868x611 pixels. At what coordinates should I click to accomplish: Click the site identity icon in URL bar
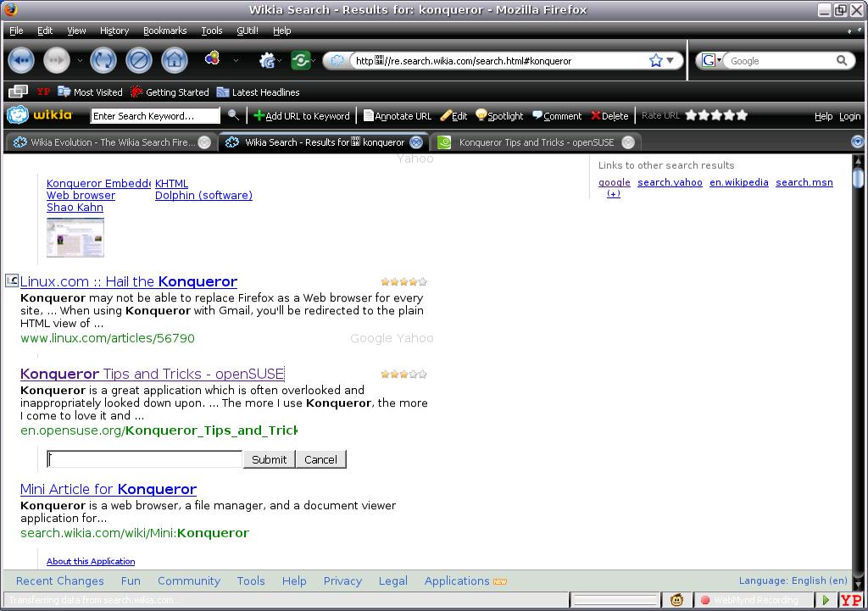point(337,60)
